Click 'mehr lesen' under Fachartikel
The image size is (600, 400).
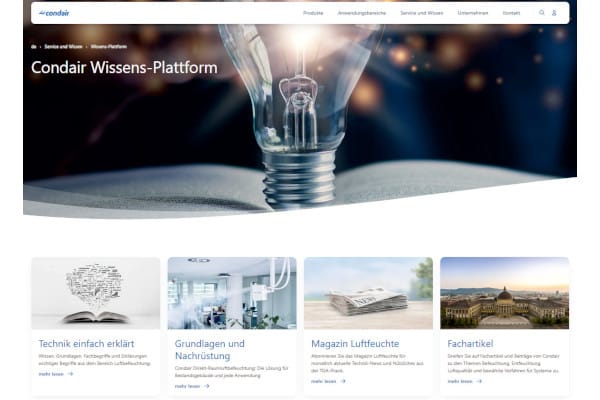(x=460, y=381)
